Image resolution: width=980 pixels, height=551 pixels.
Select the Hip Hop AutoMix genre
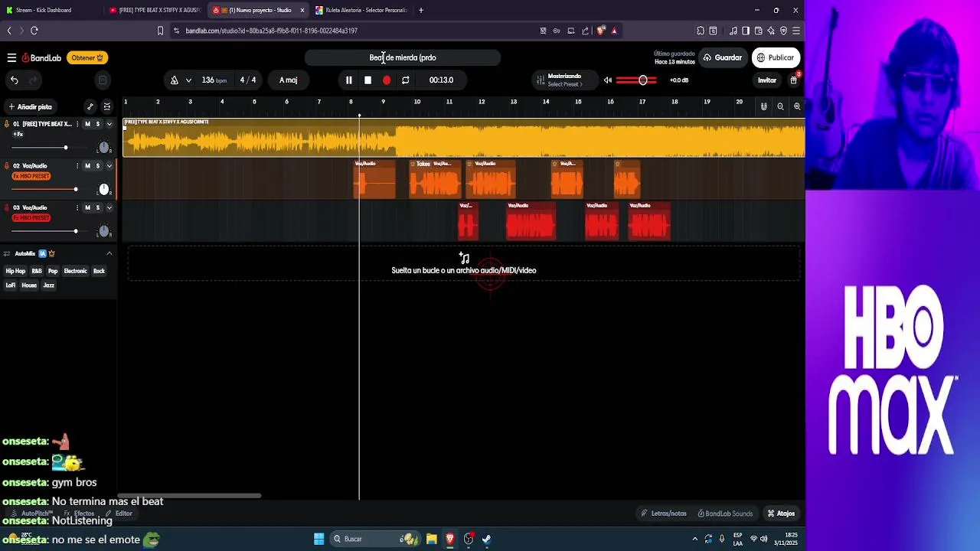pos(15,271)
